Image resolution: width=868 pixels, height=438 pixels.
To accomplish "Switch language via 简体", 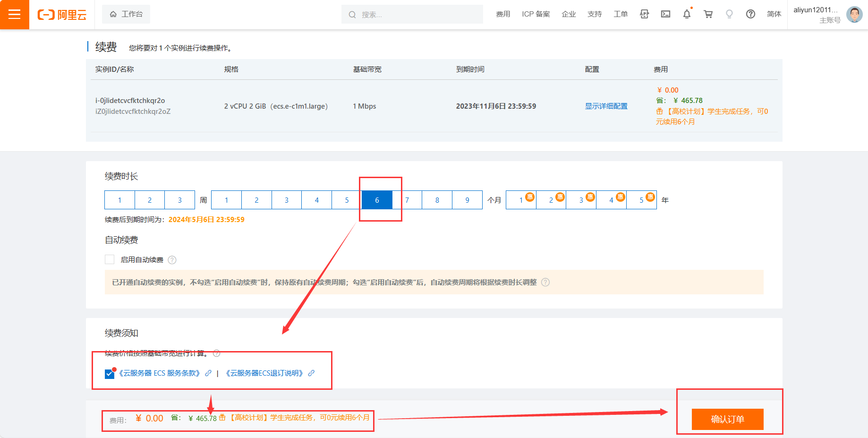I will click(774, 14).
